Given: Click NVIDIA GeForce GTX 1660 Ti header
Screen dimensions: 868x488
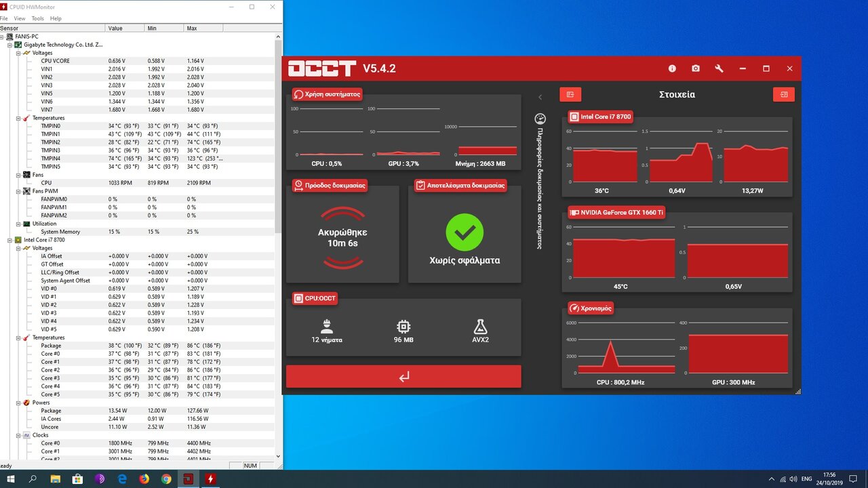Looking at the screenshot, I should [617, 212].
